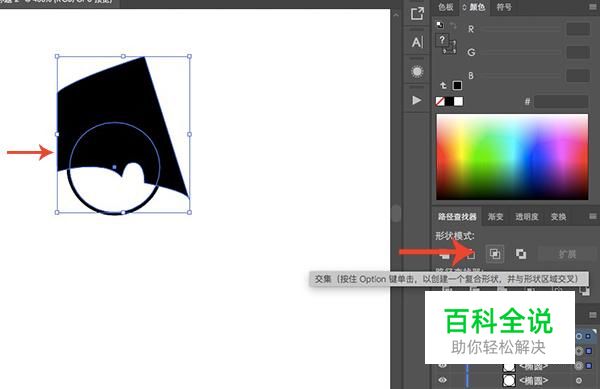Open the Appearance panel sun icon
Screen dimensions: 600x389
coord(417,72)
